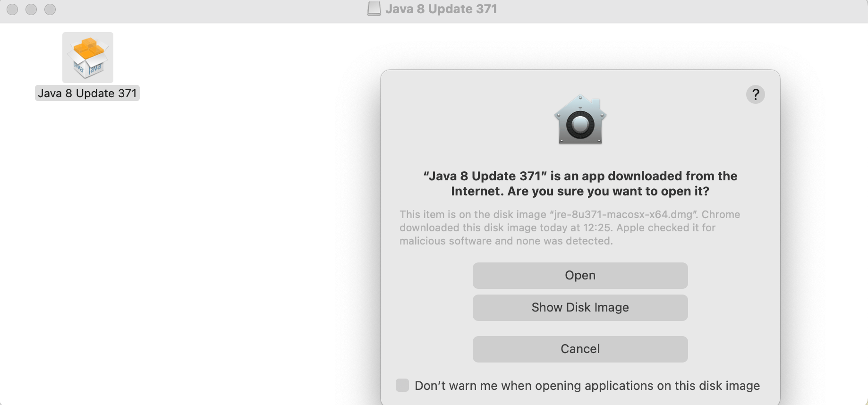Enable Don't warn me checkbox
This screenshot has height=405, width=868.
pos(402,385)
